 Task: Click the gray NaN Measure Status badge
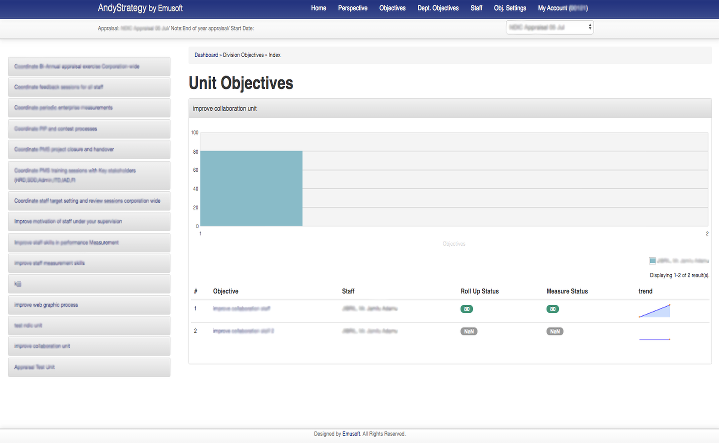[x=555, y=331]
